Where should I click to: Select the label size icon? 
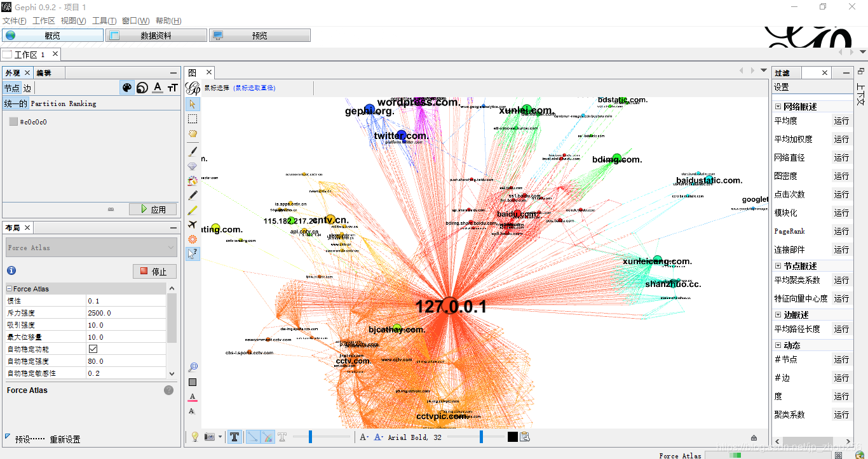172,88
